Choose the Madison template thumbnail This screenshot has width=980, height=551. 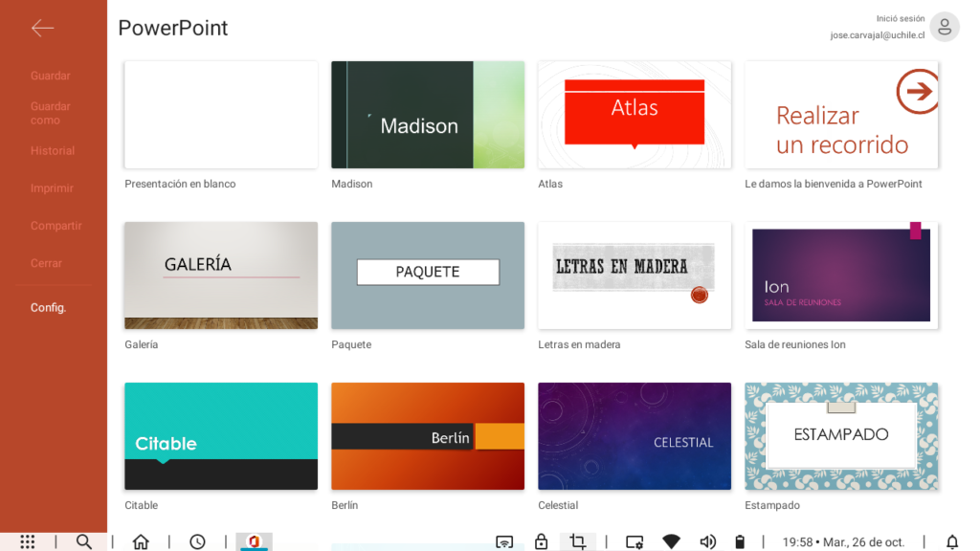tap(428, 115)
